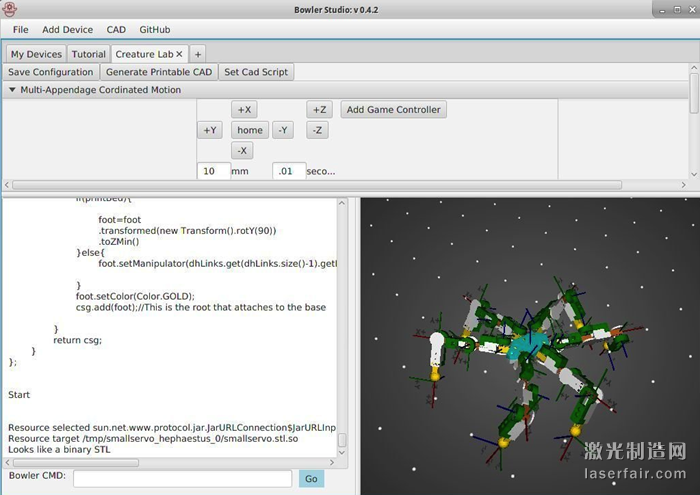Click the Bowler CMD input field
This screenshot has width=700, height=495.
[x=181, y=479]
